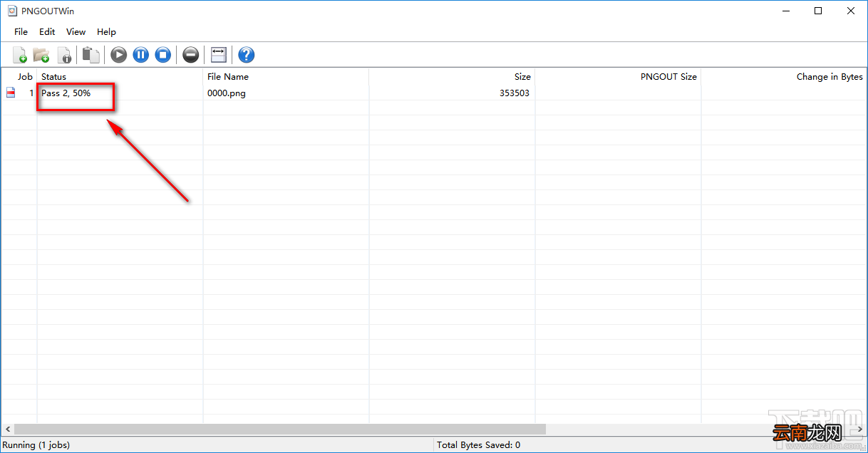Click the Add Folder toolbar icon
This screenshot has height=453, width=868.
(41, 55)
